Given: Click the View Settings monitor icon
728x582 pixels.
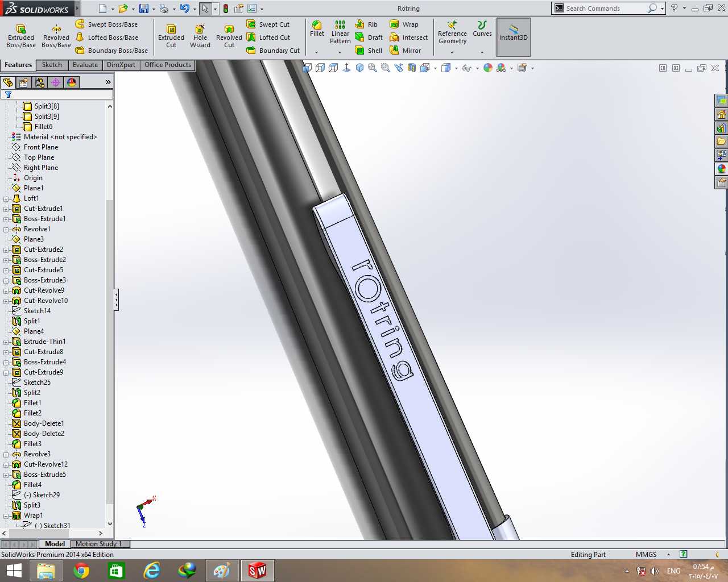Looking at the screenshot, I should (522, 68).
